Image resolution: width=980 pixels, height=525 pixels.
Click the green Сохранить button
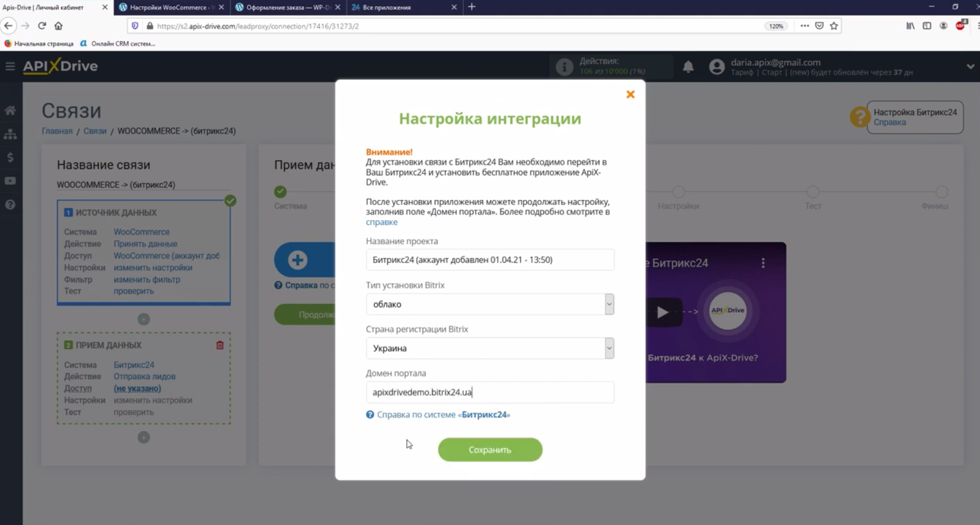490,450
